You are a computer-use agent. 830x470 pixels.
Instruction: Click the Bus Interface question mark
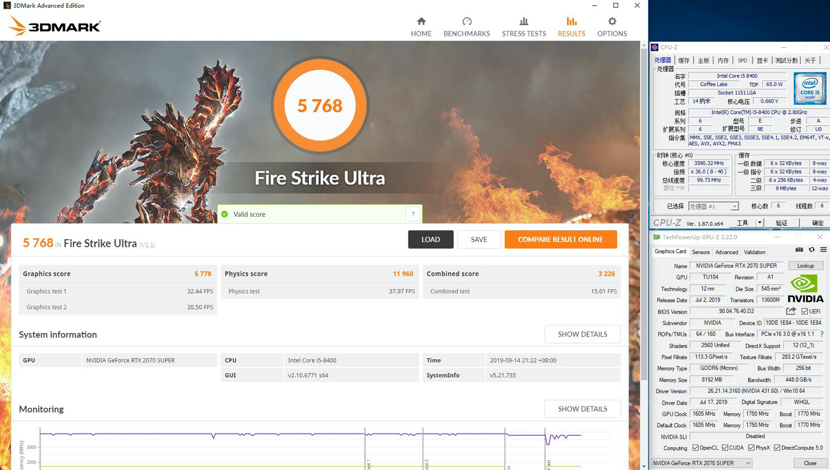tap(822, 334)
